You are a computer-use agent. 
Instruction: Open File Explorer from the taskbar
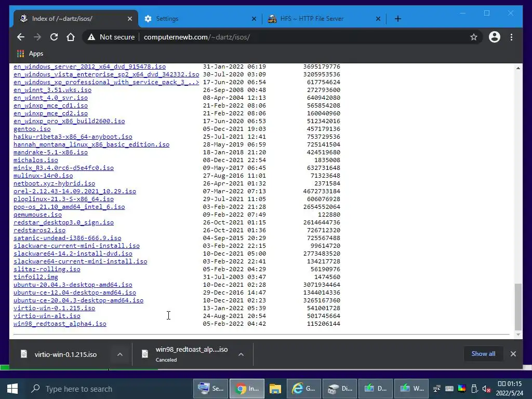click(275, 389)
